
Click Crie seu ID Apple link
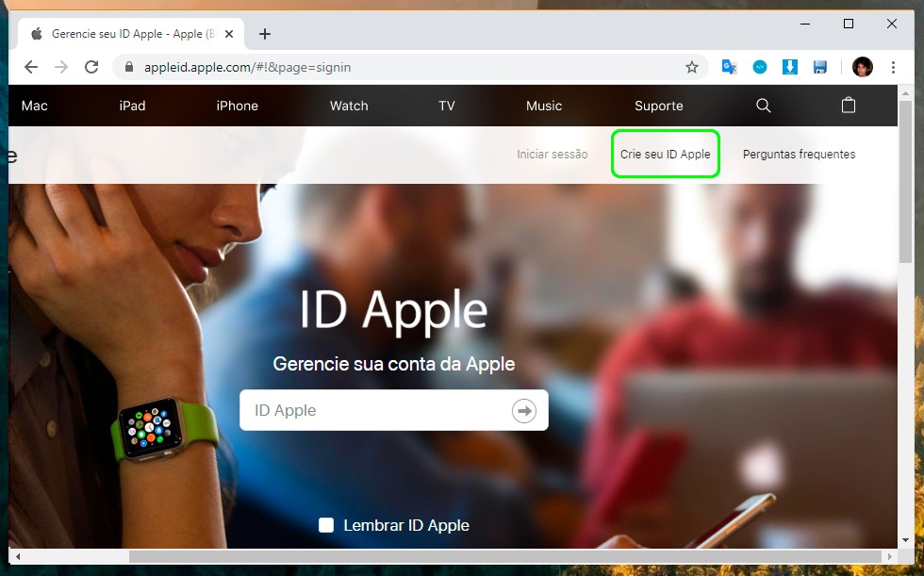(666, 155)
